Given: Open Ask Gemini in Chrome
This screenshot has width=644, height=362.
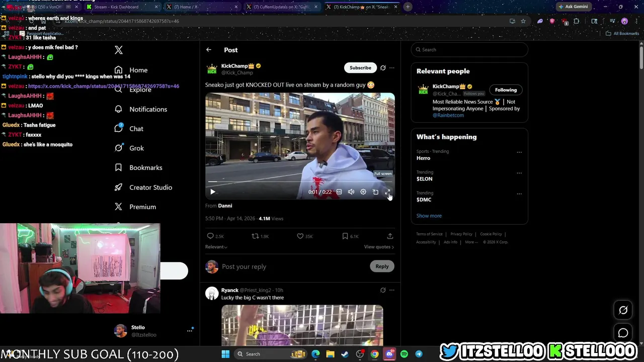Looking at the screenshot, I should click(x=574, y=7).
